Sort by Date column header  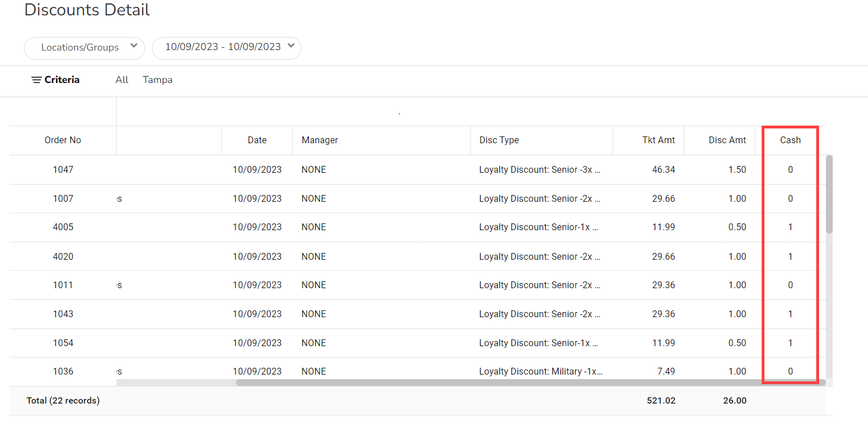(x=257, y=140)
